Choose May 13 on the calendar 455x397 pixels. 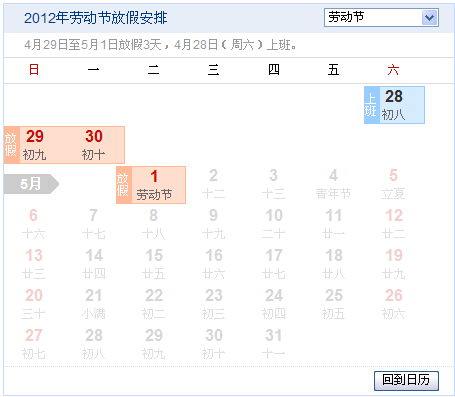click(x=34, y=264)
